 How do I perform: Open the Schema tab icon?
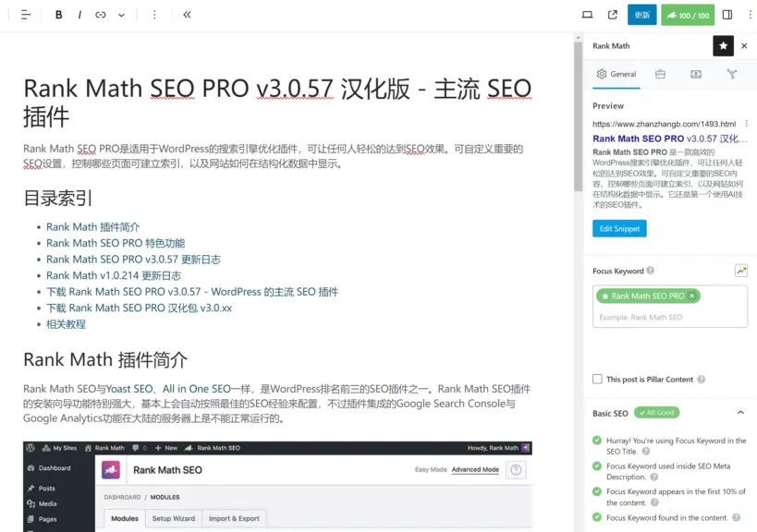[x=696, y=74]
